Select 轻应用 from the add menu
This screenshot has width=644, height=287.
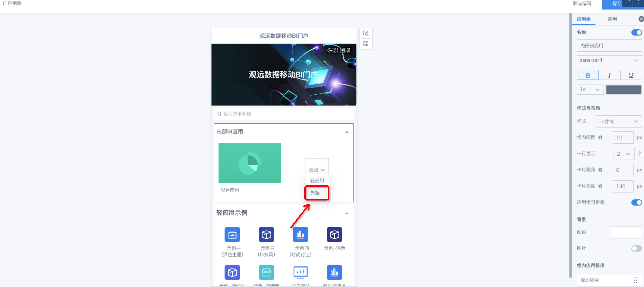point(317,181)
